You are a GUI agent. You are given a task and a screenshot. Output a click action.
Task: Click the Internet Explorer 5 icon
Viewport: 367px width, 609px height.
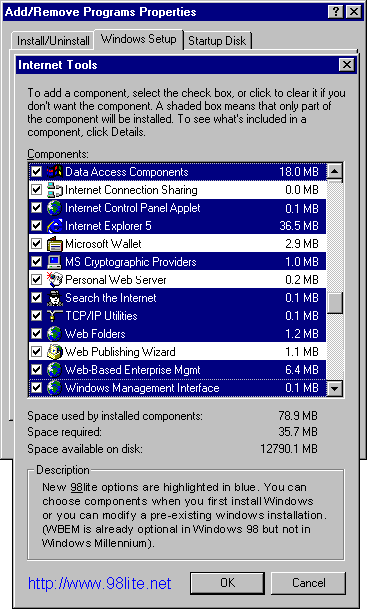click(54, 226)
